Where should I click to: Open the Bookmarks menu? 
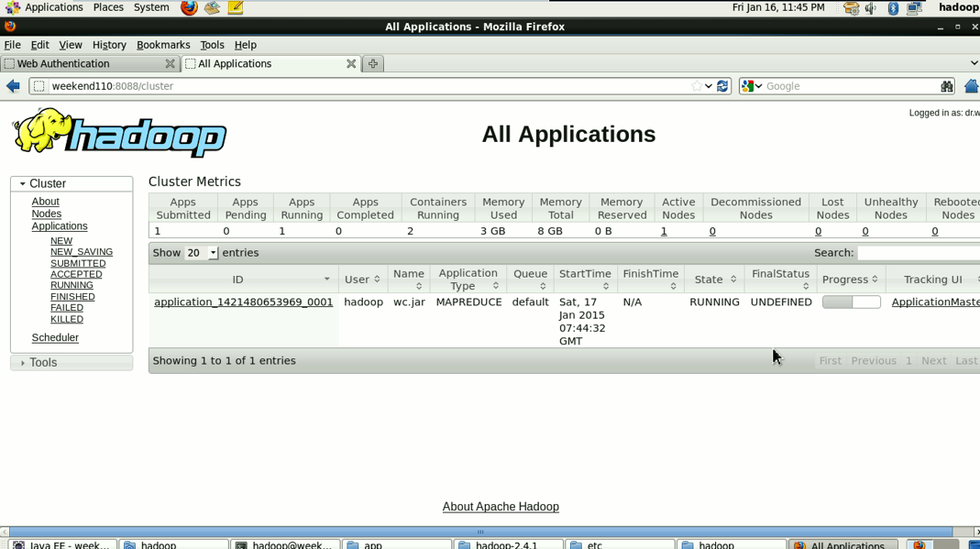pyautogui.click(x=163, y=45)
